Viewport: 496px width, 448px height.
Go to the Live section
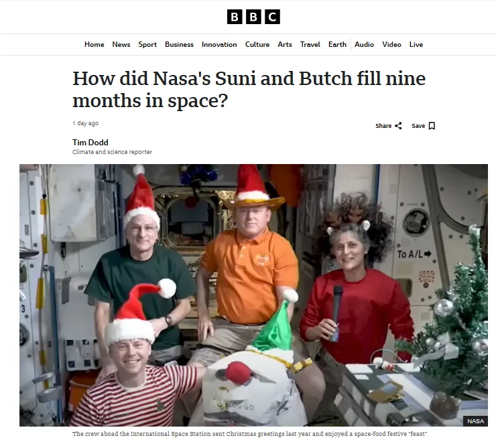point(416,45)
